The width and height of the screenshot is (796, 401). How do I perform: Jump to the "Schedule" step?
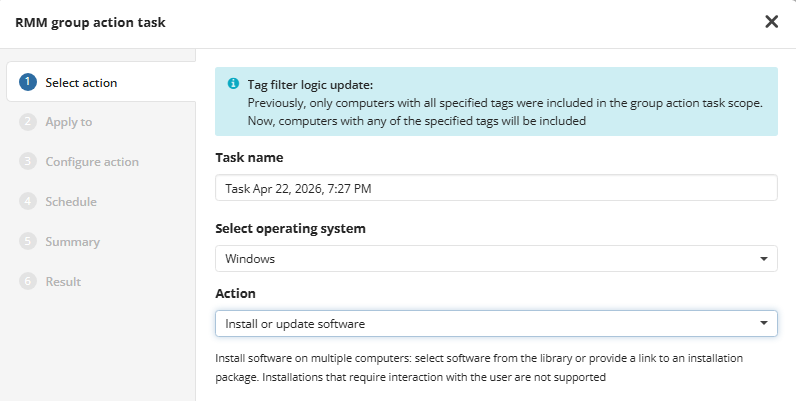pyautogui.click(x=71, y=202)
